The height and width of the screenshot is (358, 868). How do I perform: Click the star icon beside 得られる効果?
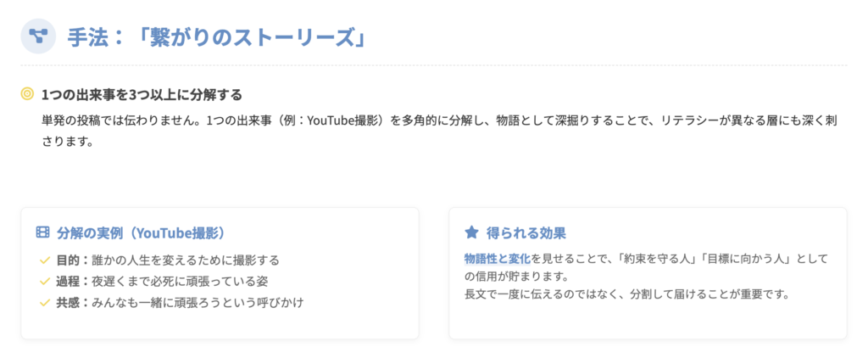point(471,232)
